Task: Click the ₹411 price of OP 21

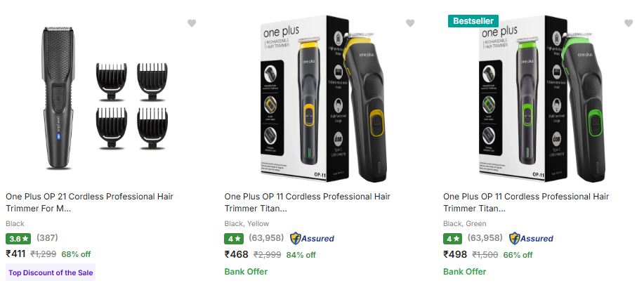Action: 15,254
